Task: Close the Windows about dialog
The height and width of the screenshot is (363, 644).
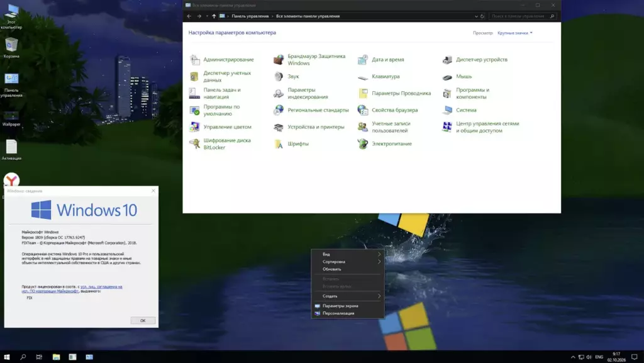Action: [x=153, y=191]
